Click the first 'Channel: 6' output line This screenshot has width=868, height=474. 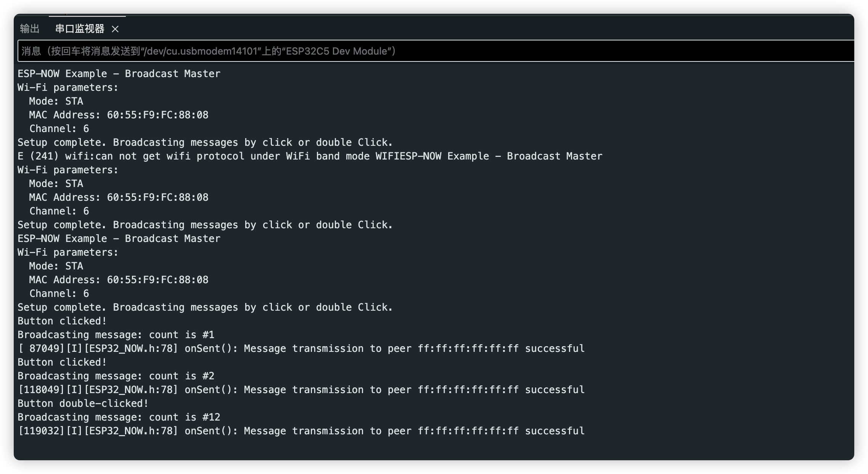(x=59, y=129)
